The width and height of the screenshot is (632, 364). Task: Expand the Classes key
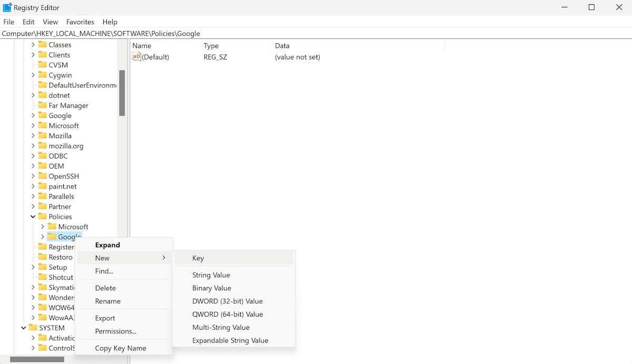tap(33, 45)
